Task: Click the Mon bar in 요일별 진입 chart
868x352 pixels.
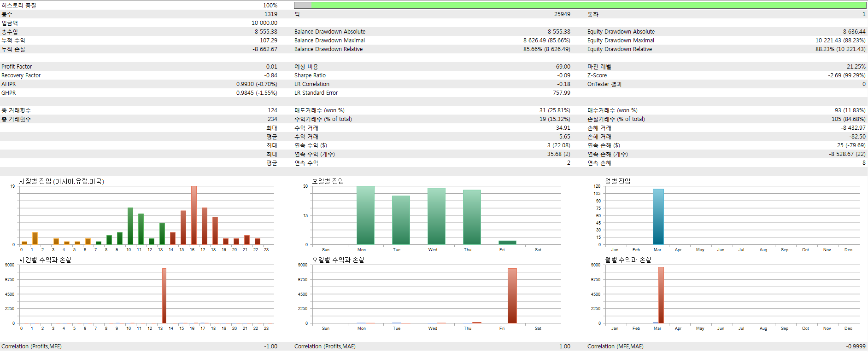Action: pos(365,215)
